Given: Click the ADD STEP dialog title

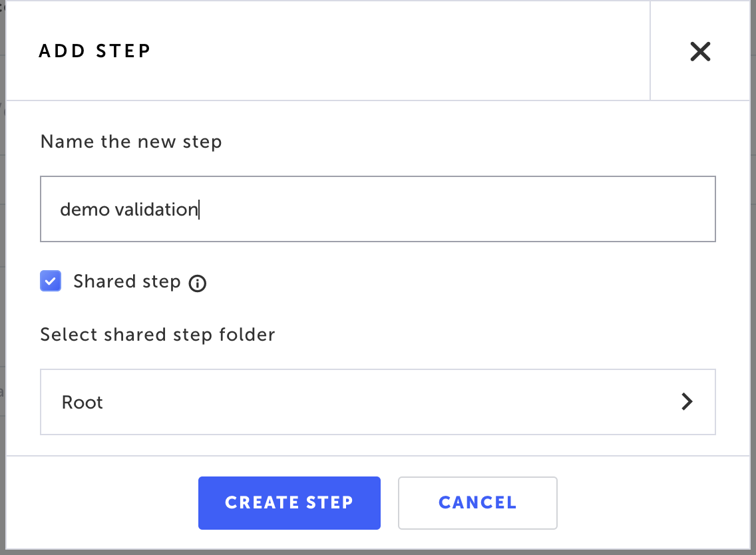Looking at the screenshot, I should click(95, 51).
